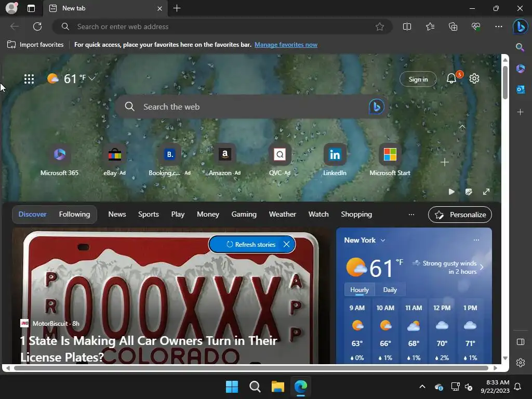
Task: Open Settings and more ellipsis menu
Action: pos(498,26)
